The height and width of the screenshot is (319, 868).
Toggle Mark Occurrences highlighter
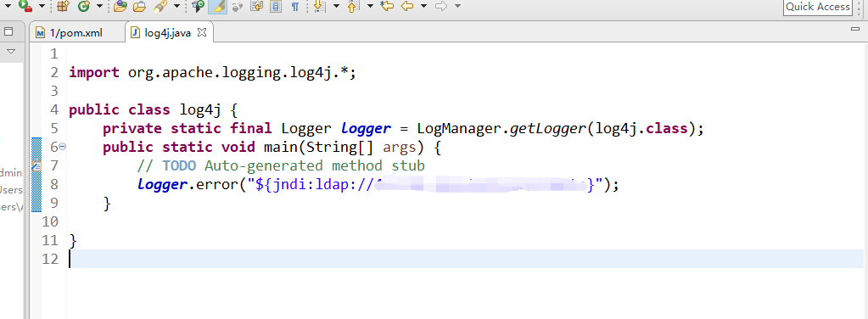[217, 7]
